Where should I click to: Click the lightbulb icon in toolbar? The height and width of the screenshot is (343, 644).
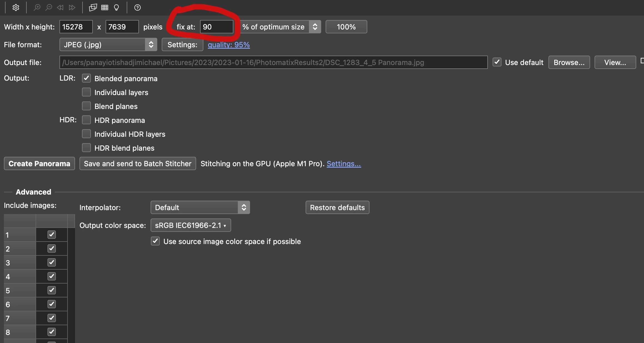point(116,8)
